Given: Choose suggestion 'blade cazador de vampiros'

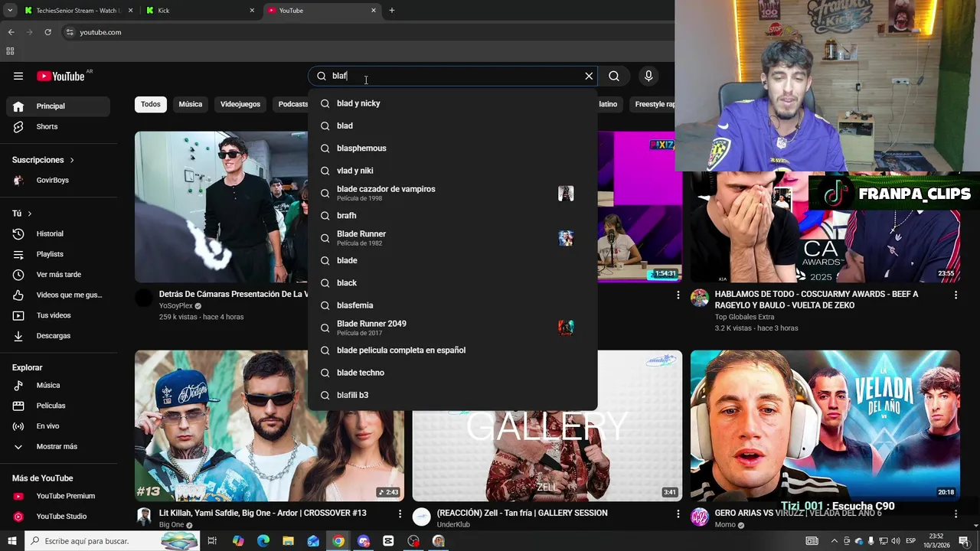Looking at the screenshot, I should point(452,193).
